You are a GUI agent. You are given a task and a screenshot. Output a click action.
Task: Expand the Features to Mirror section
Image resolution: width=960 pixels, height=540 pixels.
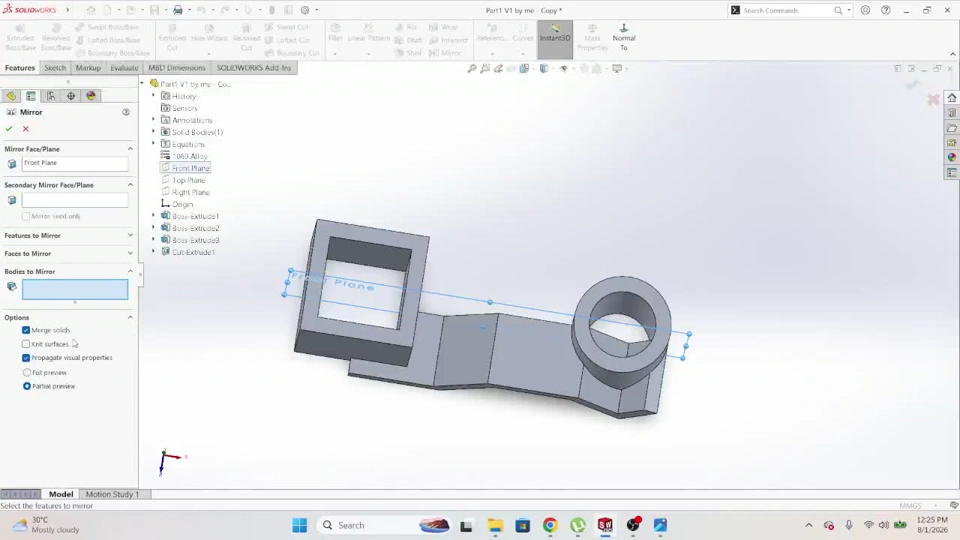(x=130, y=235)
